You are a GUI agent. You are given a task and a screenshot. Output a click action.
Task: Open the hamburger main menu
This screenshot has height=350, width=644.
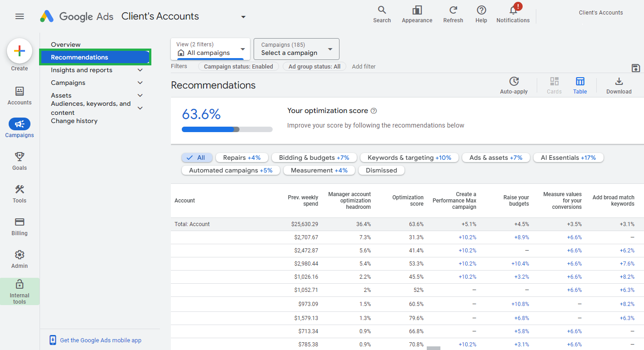pos(20,16)
